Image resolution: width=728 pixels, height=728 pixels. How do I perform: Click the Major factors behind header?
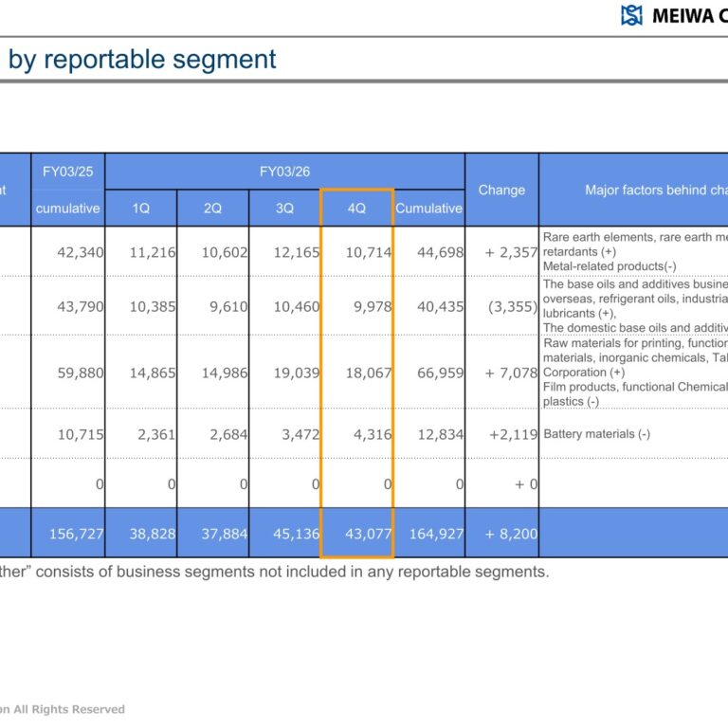[x=656, y=190]
